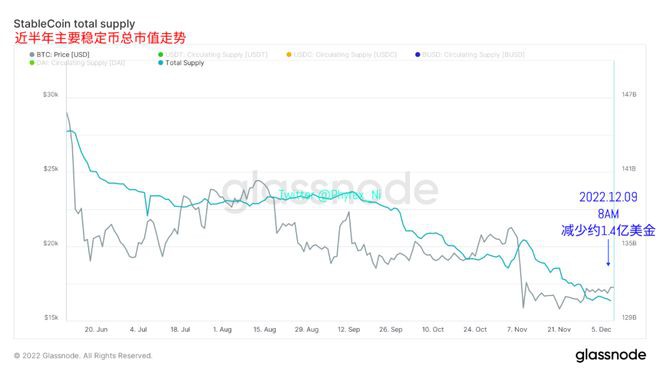The height and width of the screenshot is (372, 660).
Task: Click the 12. Sep date label
Action: [x=349, y=329]
